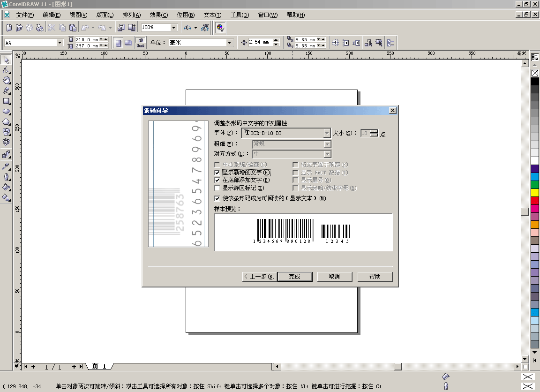Open the 位图 menu
This screenshot has height=392, width=540.
[x=186, y=15]
